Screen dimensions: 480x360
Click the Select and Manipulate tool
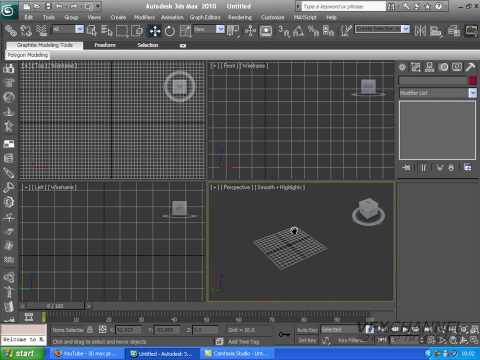(x=250, y=31)
